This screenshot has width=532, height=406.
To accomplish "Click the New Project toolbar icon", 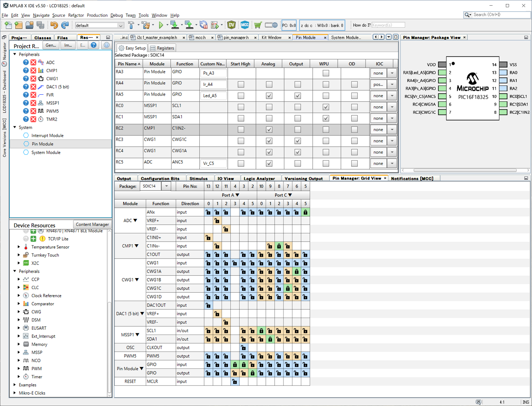I will pyautogui.click(x=19, y=25).
